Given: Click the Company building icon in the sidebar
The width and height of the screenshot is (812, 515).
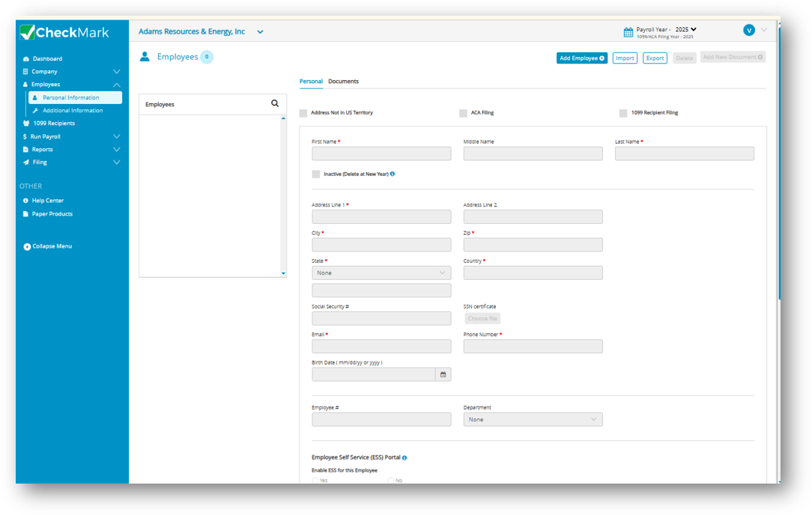Looking at the screenshot, I should (25, 71).
